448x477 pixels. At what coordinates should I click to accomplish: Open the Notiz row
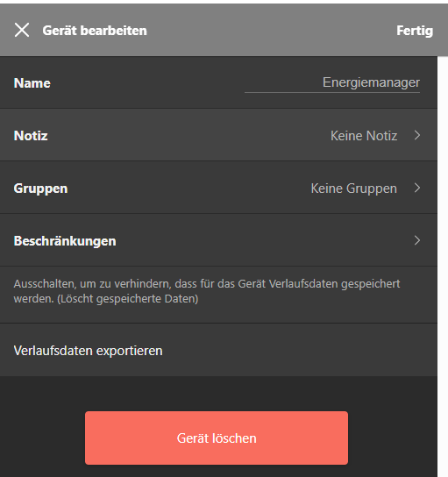pos(218,135)
